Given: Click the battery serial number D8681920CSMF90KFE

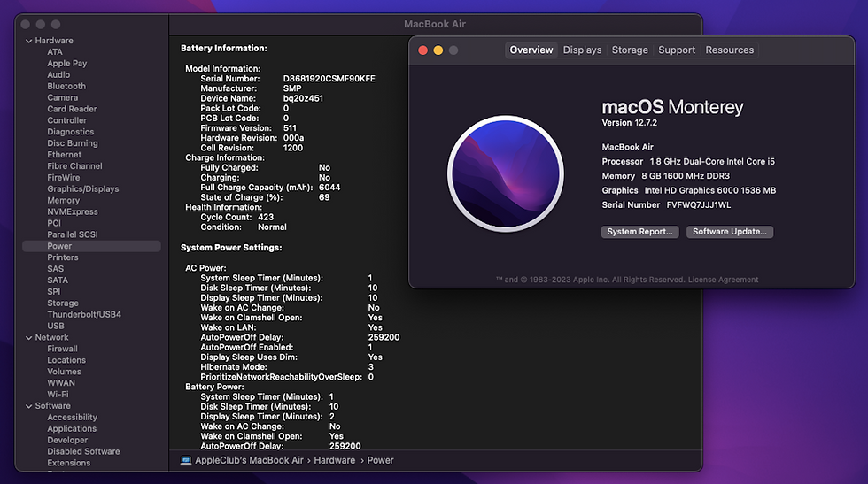Looking at the screenshot, I should [329, 79].
